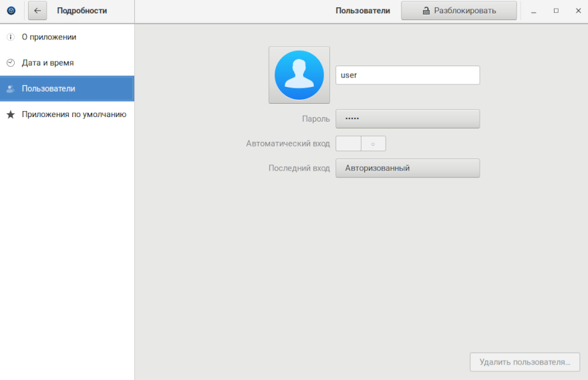Open the Пароль change button

(408, 118)
